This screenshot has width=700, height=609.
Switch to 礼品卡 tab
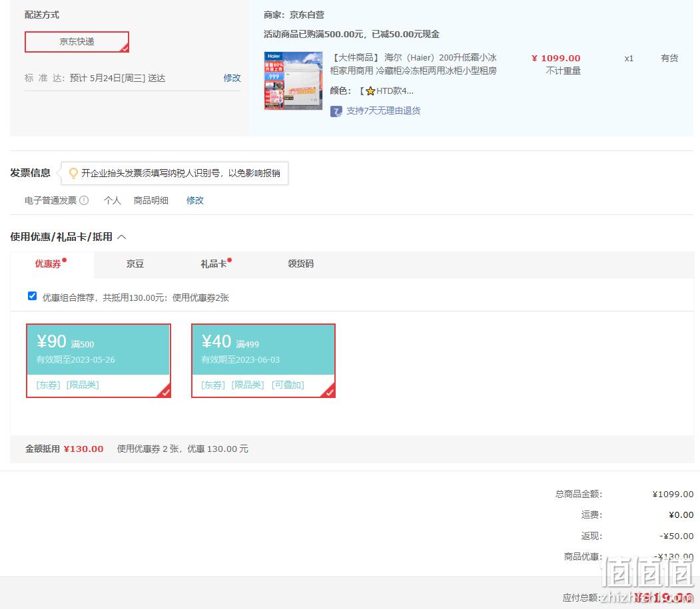[213, 264]
